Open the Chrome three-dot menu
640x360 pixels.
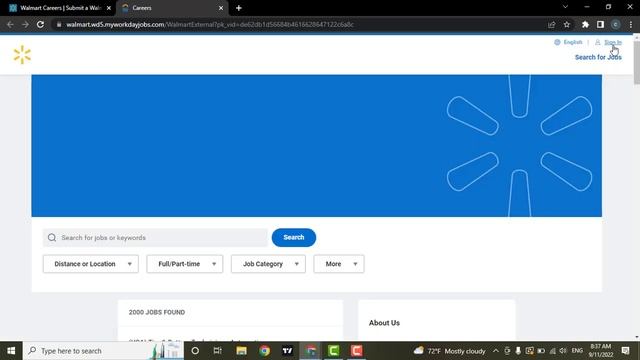(631, 24)
